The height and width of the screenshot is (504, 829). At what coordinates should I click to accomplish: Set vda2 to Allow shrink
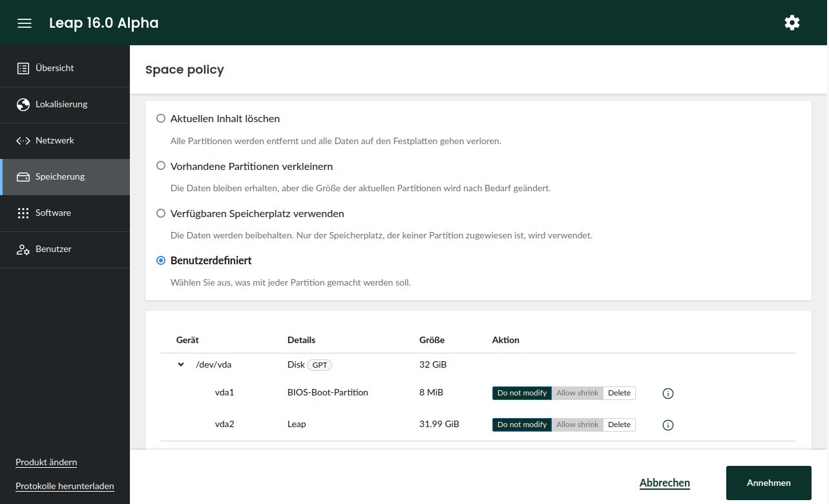click(x=577, y=425)
